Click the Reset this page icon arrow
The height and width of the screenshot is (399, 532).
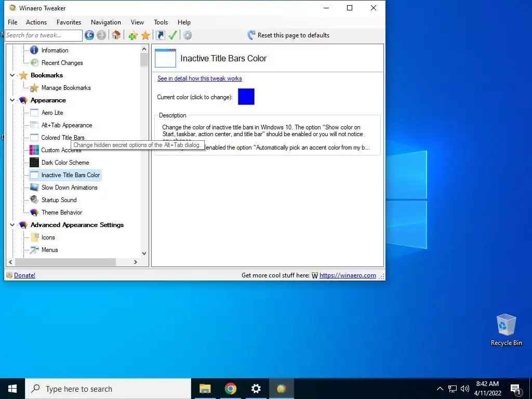(x=251, y=35)
